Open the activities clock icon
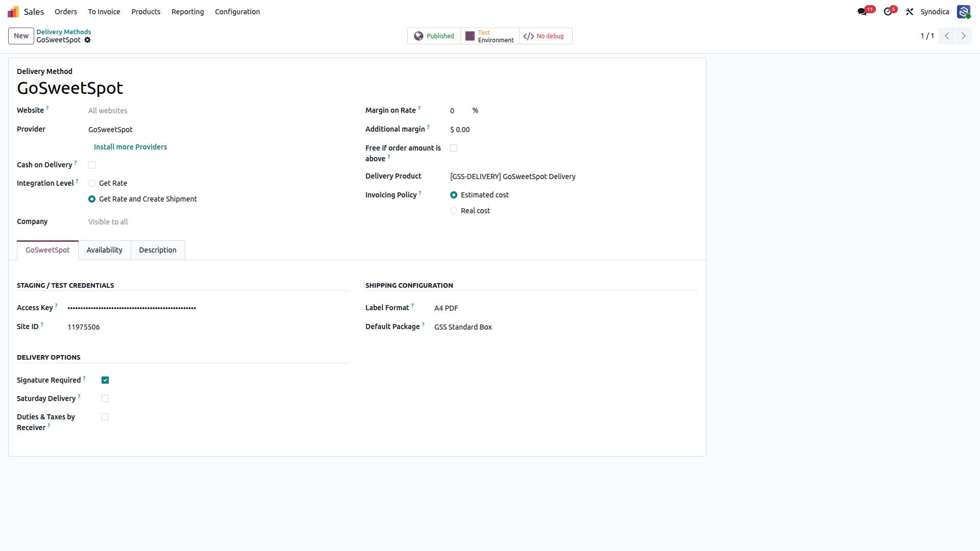Screen dimensions: 980x551 [888, 12]
